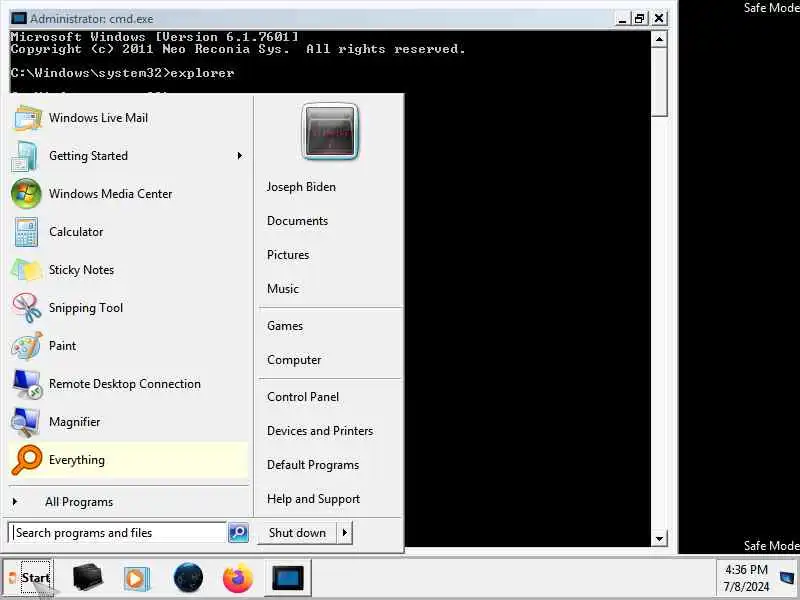Open the Paint palette icon
The image size is (800, 600).
27,346
